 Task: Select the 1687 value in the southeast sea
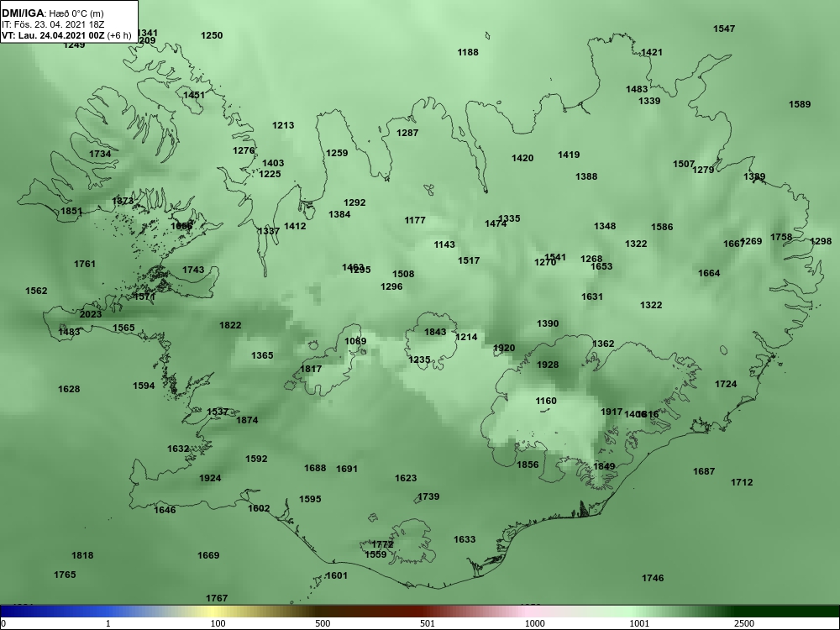704,471
